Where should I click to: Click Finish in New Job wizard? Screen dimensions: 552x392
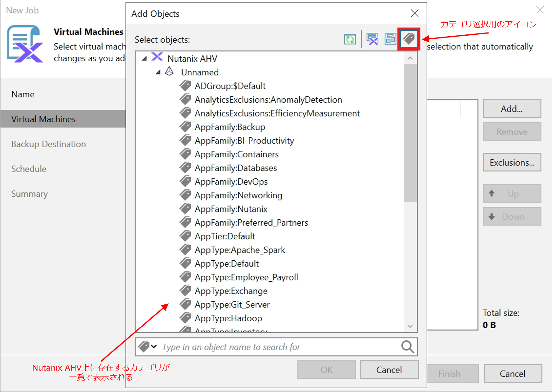[x=452, y=373]
